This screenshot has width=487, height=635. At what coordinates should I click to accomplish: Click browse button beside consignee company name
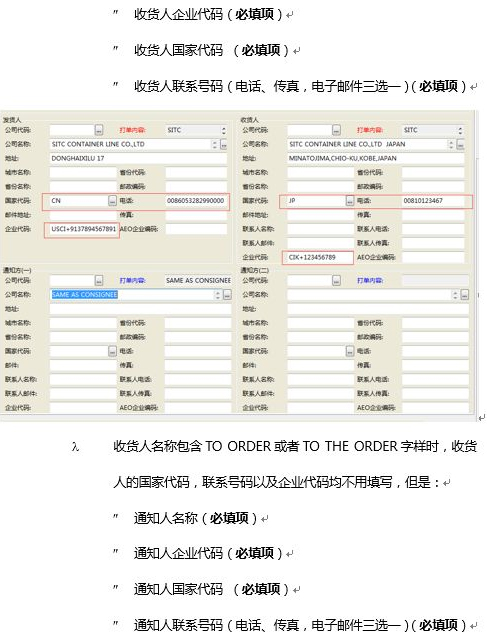pyautogui.click(x=460, y=144)
